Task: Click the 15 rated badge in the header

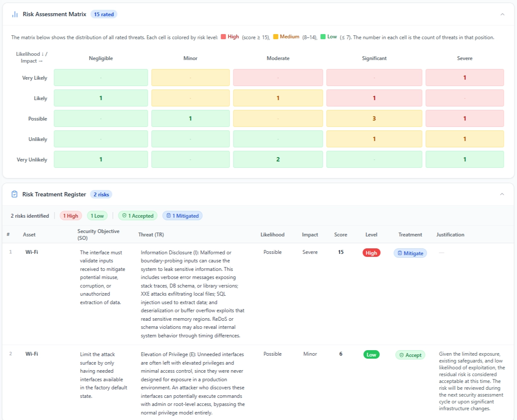Action: pos(103,14)
